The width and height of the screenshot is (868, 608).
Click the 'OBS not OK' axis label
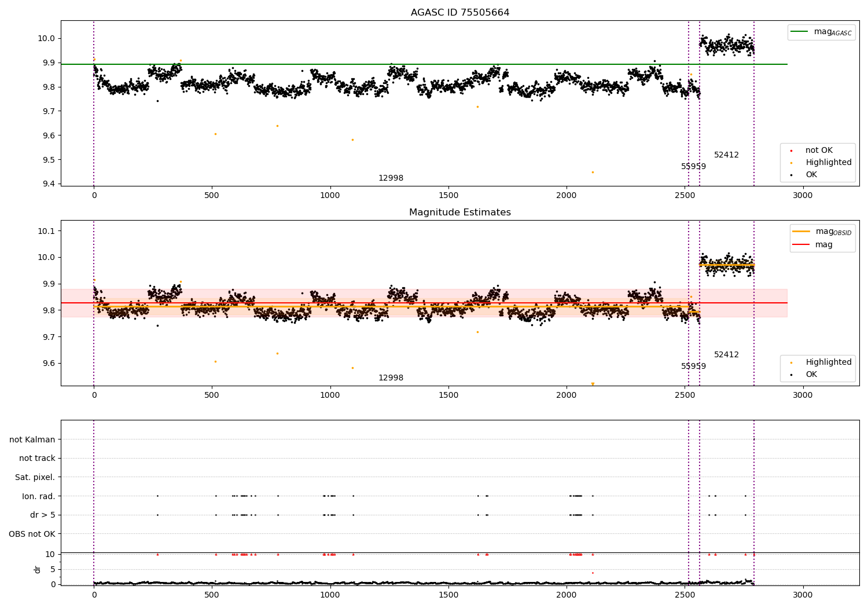(32, 534)
